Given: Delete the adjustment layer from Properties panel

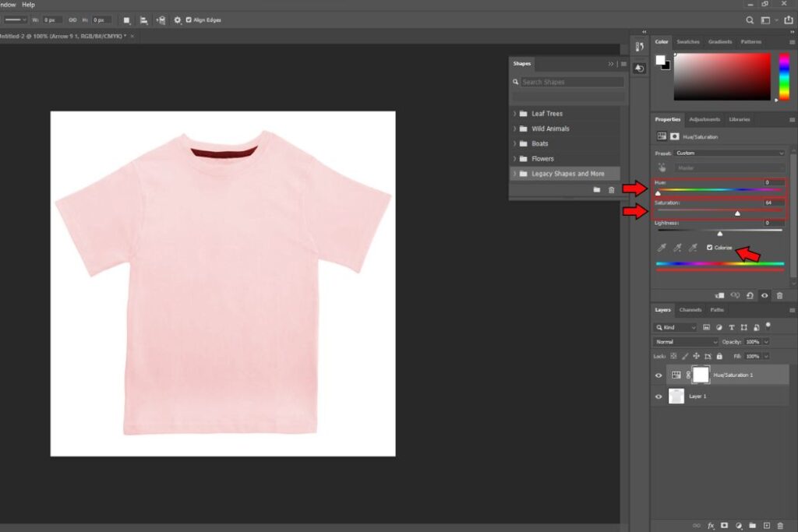Looking at the screenshot, I should [779, 295].
